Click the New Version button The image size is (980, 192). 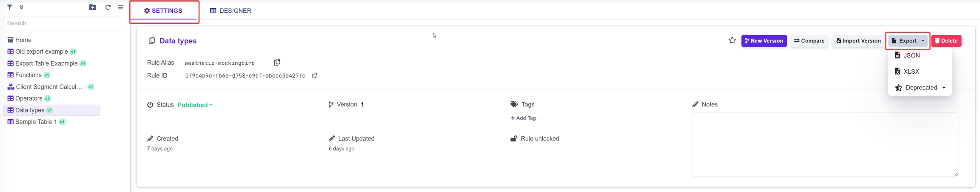[x=764, y=41]
